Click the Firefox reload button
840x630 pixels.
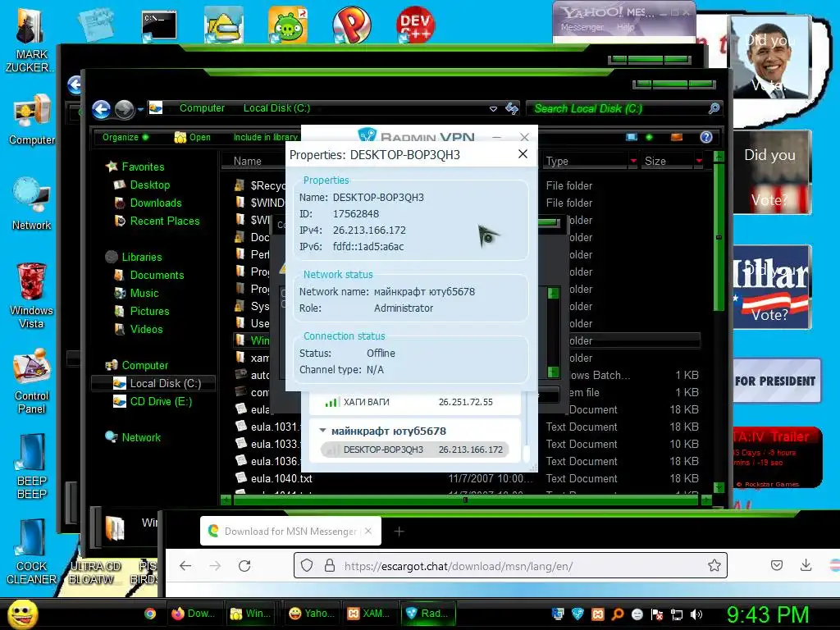tap(244, 566)
